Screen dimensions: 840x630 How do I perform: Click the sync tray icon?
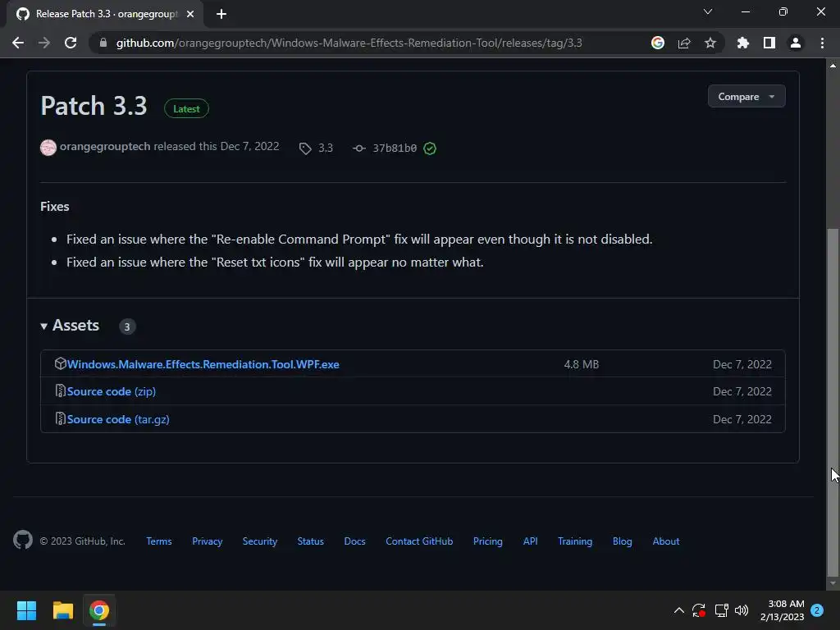pyautogui.click(x=699, y=610)
